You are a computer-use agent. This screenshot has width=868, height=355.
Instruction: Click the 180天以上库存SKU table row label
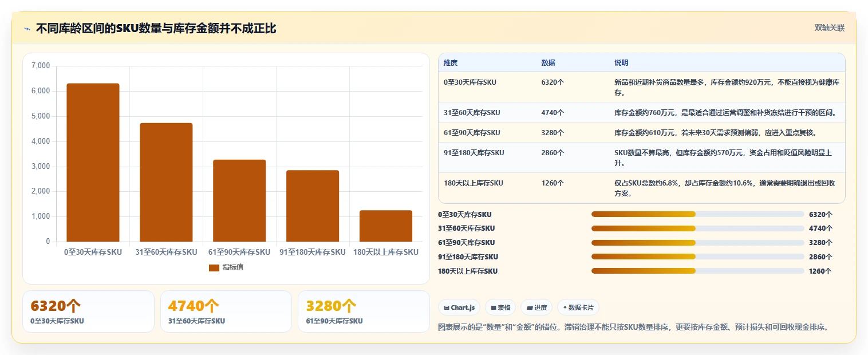point(474,183)
